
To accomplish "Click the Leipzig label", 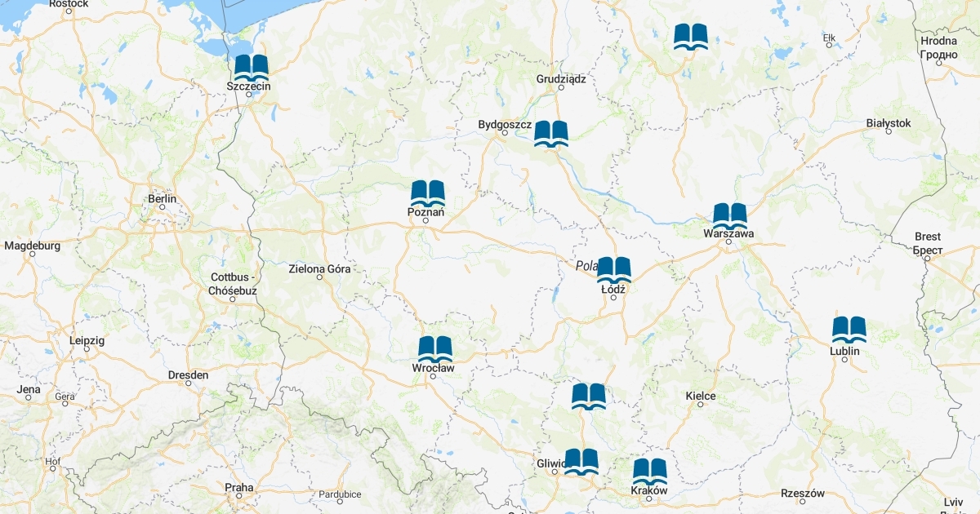I will click(87, 340).
